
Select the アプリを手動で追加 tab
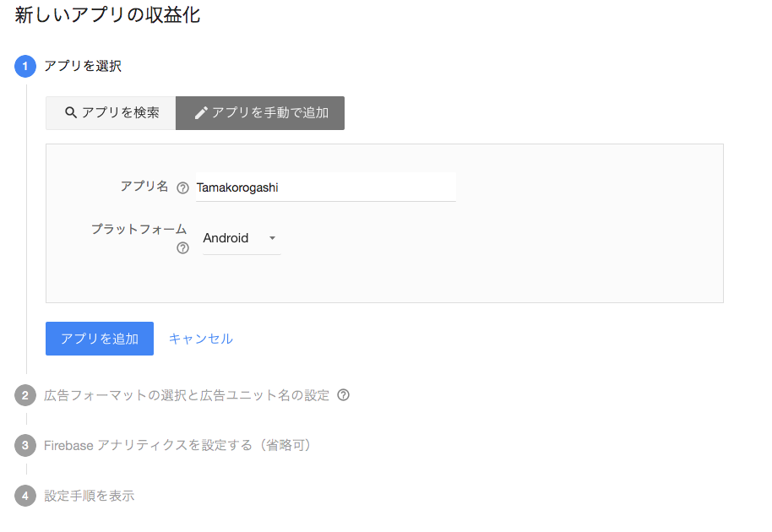[260, 112]
